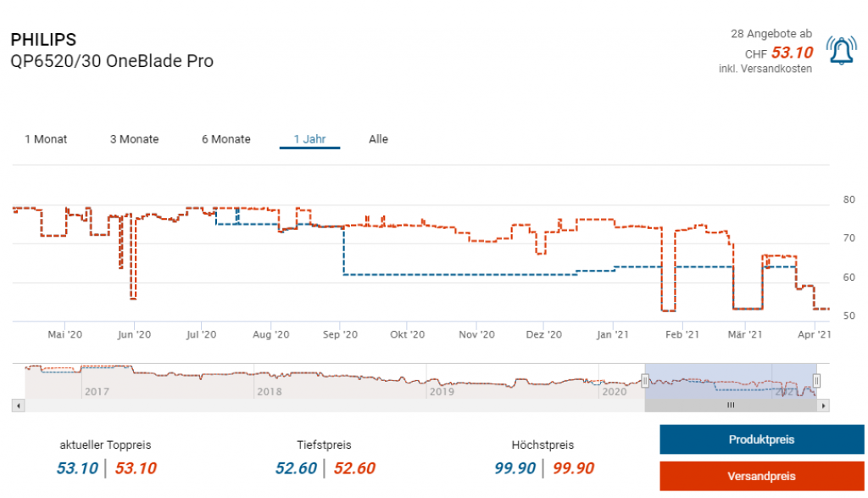Click the 2019 label in the navigator
868x498 pixels.
click(442, 391)
